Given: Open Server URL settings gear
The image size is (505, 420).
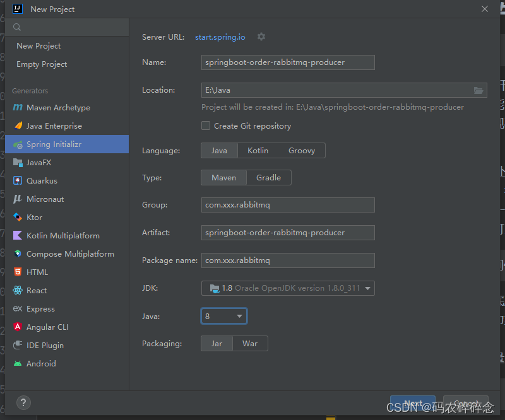Looking at the screenshot, I should (261, 37).
